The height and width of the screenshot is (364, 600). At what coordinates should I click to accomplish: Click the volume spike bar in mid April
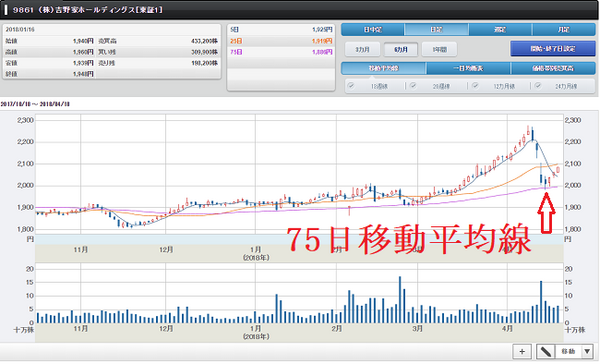point(541,302)
